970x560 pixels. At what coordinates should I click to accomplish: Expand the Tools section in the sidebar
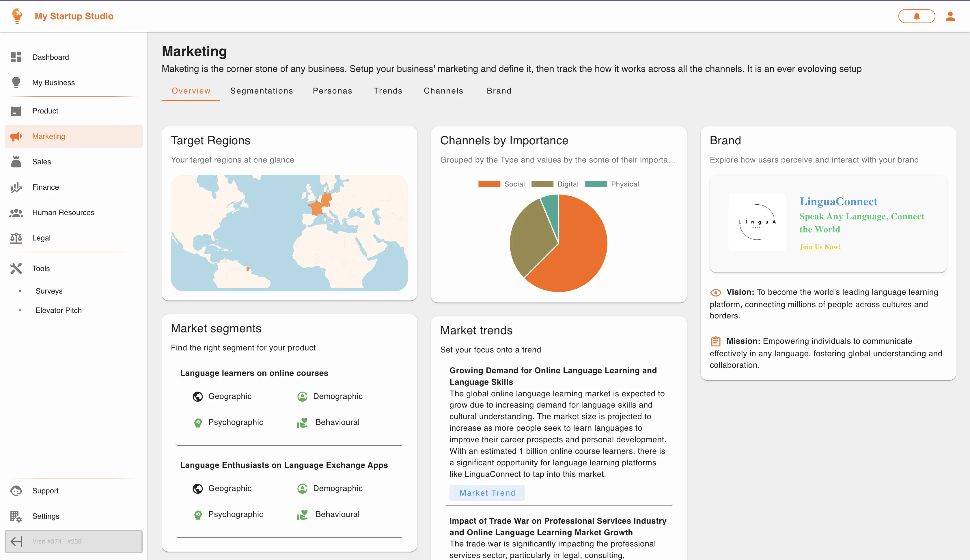[x=41, y=268]
